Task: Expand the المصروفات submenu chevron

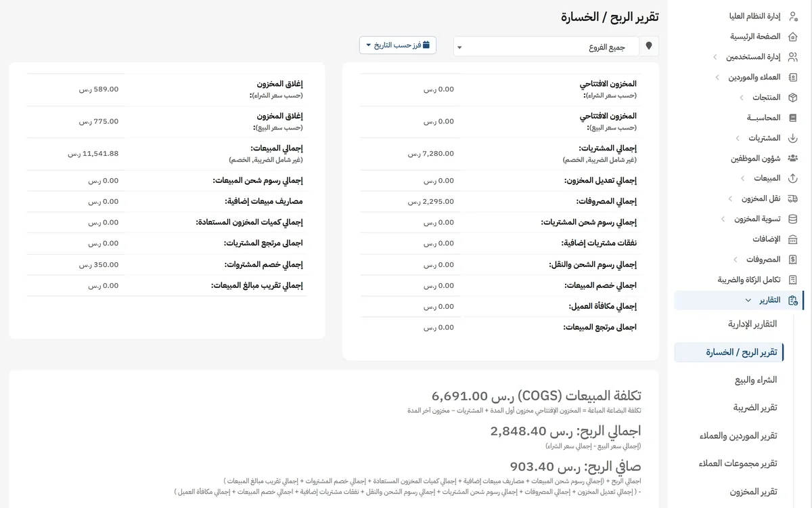Action: [735, 259]
